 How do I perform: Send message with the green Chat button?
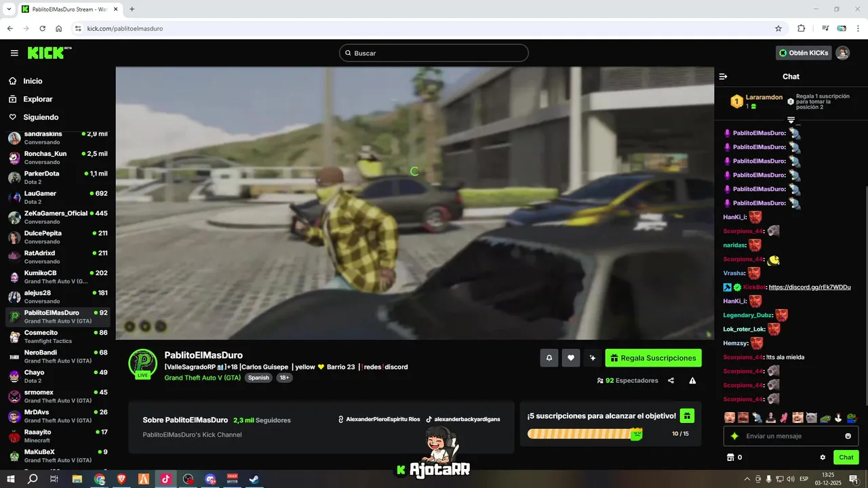click(846, 457)
